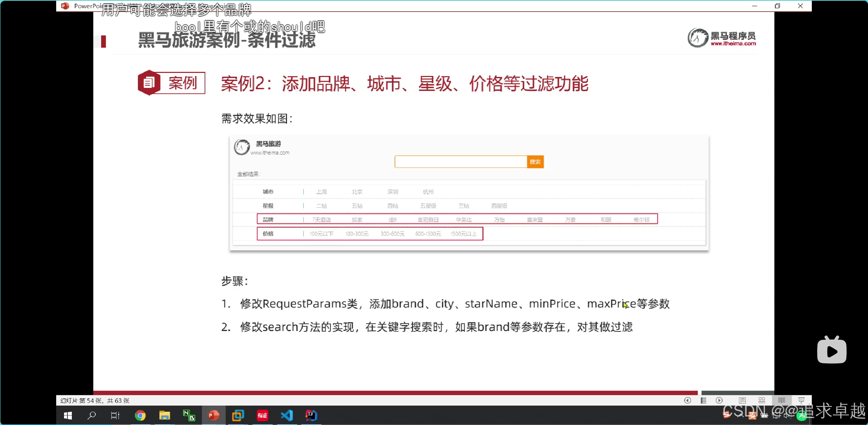Switch to Slide Sorter view
Screen dimensions: 868x425
click(762, 400)
